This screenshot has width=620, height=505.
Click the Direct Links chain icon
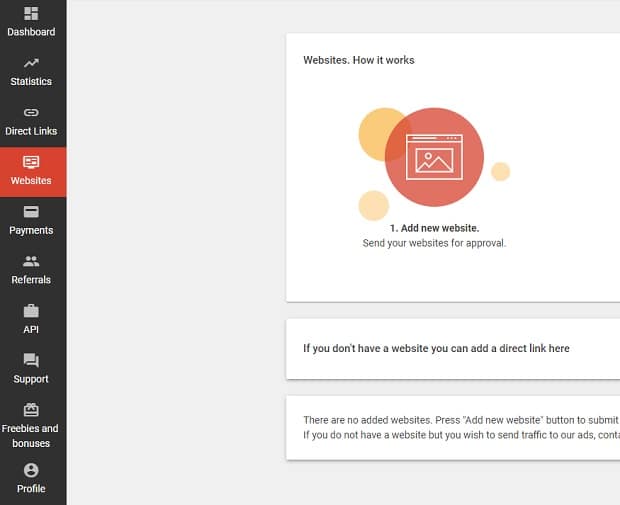[x=31, y=113]
